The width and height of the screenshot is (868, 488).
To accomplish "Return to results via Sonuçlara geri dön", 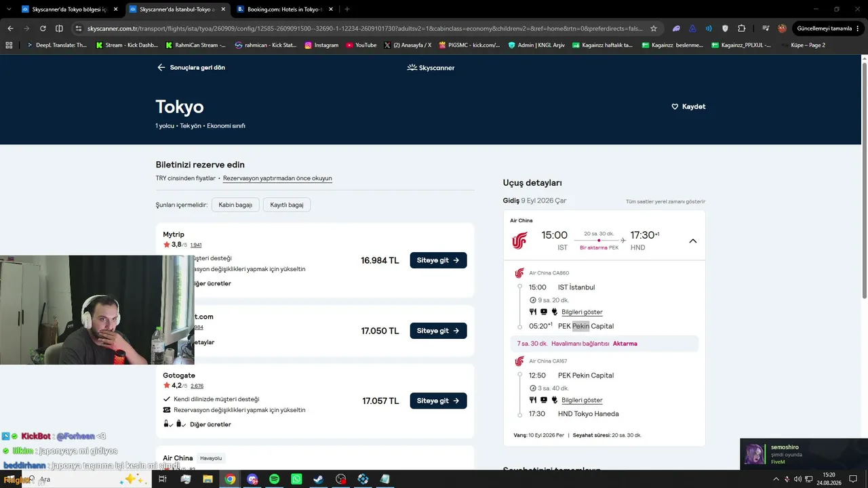I will [191, 68].
